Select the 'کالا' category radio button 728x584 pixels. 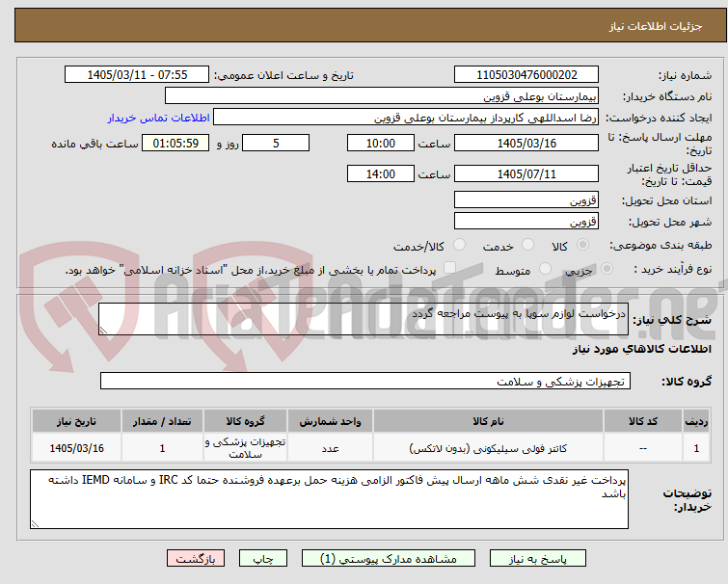[x=582, y=245]
